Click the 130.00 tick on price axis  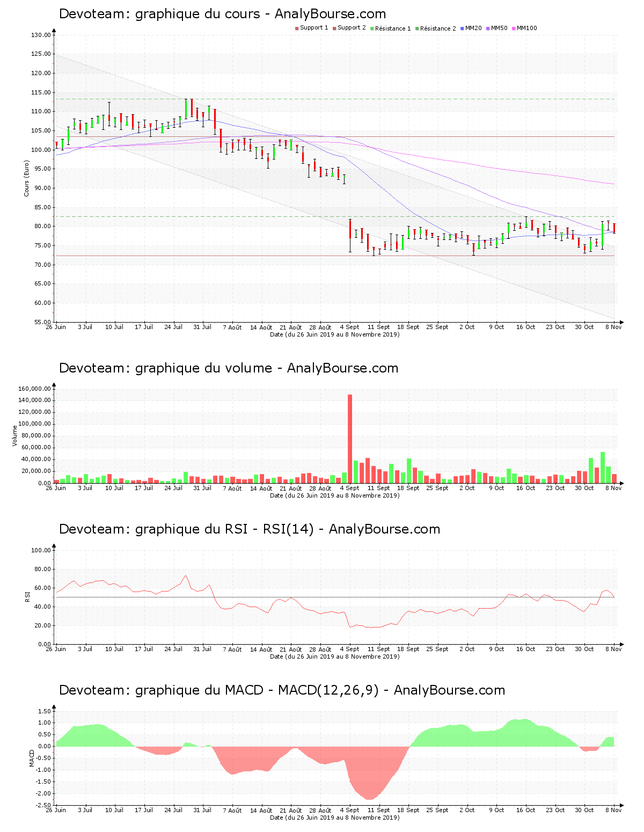coord(41,35)
